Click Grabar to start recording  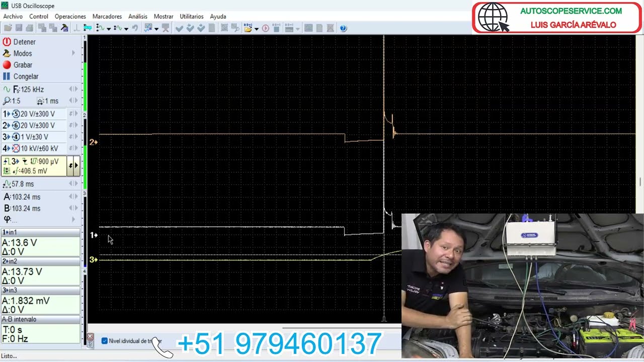[x=18, y=65]
